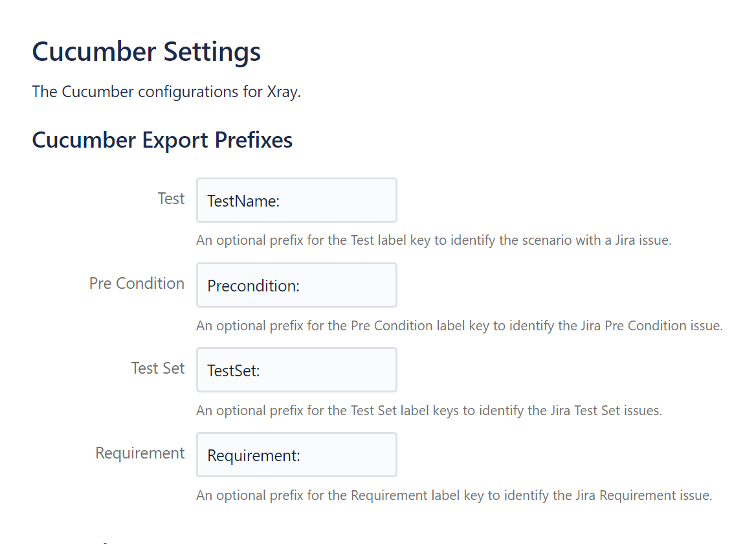This screenshot has width=756, height=544.
Task: Click the 'Requirement:' text inside its field
Action: coord(254,455)
